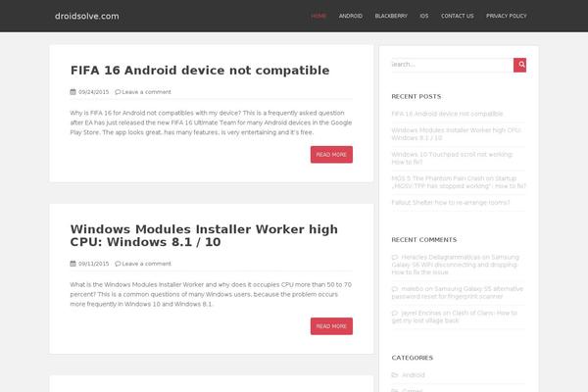This screenshot has width=588, height=392.
Task: Focus the search input field
Action: coord(452,65)
